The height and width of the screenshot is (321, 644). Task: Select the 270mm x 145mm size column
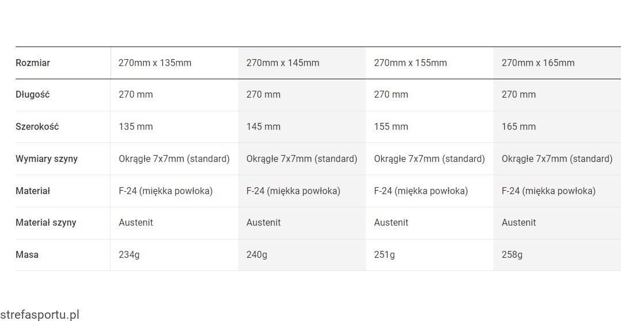pos(282,63)
